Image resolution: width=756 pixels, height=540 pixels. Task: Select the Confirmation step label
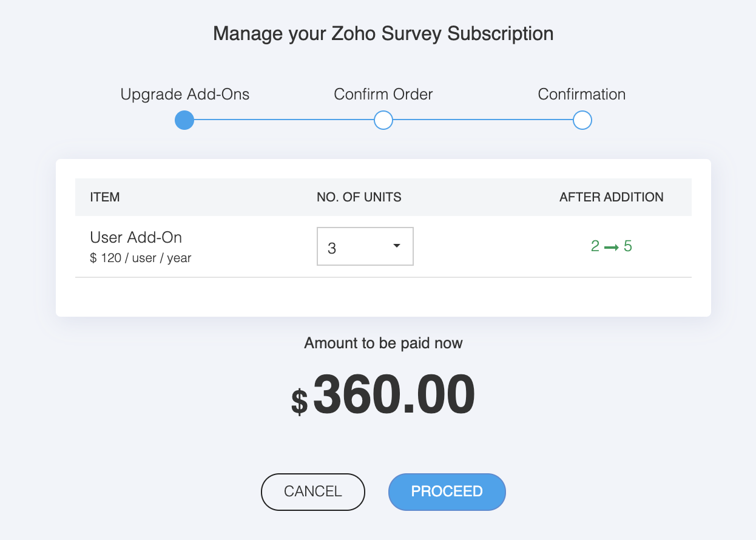coord(582,95)
